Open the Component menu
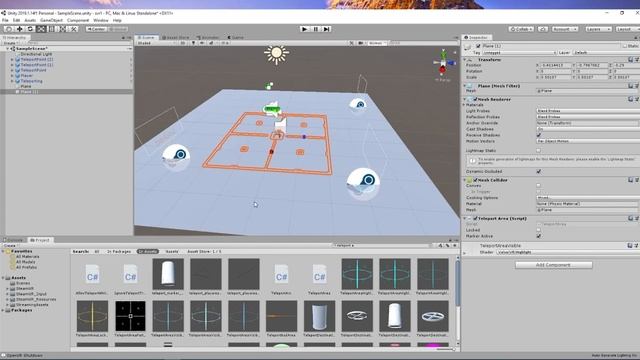Image resolution: width=640 pixels, height=360 pixels. pos(78,20)
